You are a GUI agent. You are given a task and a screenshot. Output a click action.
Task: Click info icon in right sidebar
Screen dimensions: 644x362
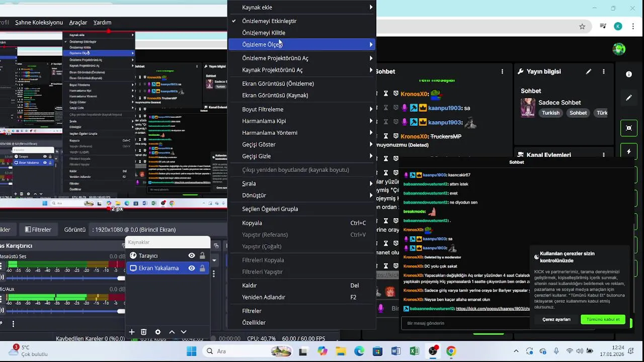tap(629, 74)
